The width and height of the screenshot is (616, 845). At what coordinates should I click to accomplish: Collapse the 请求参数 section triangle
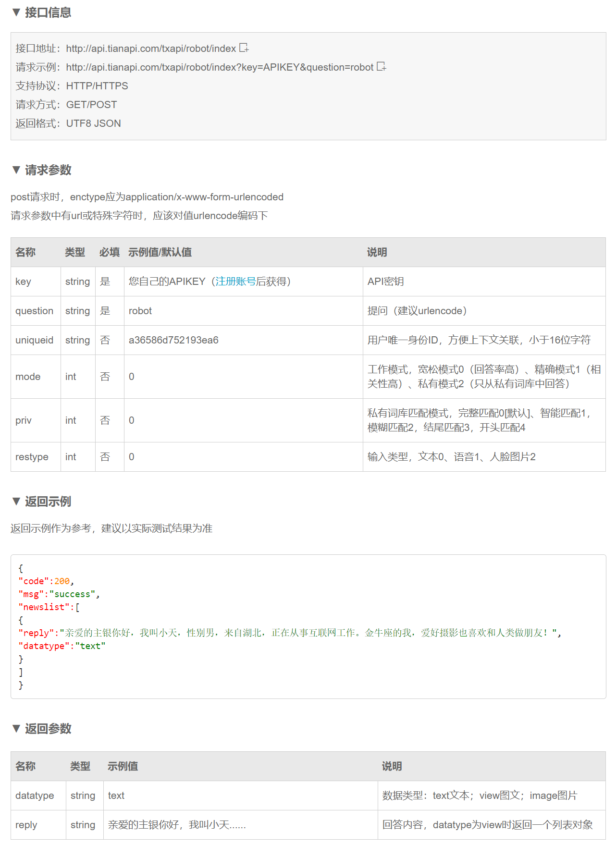pyautogui.click(x=16, y=170)
